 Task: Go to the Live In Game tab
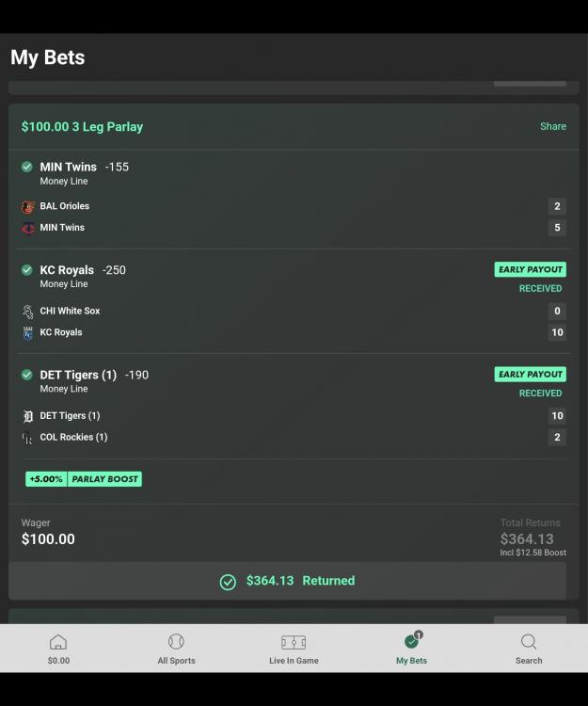point(294,648)
